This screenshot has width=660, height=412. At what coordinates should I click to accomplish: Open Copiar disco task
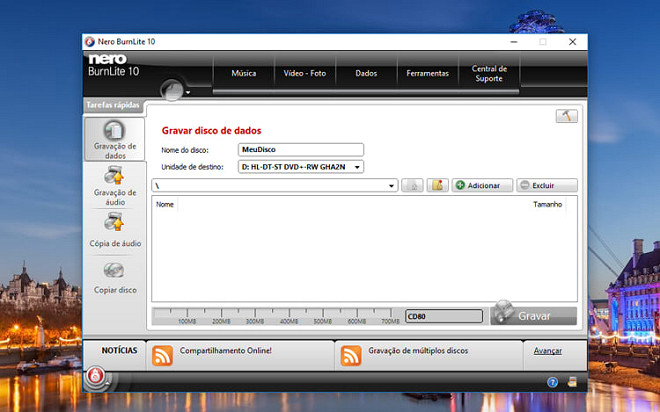(x=114, y=278)
